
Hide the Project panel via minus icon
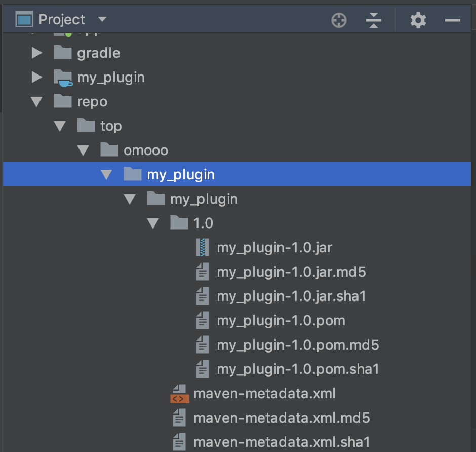click(452, 20)
